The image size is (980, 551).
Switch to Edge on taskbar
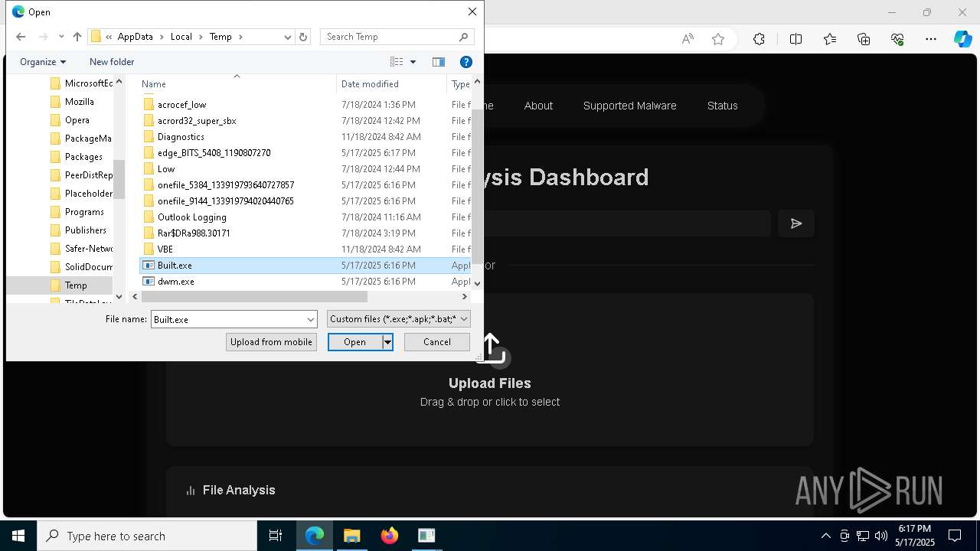315,536
